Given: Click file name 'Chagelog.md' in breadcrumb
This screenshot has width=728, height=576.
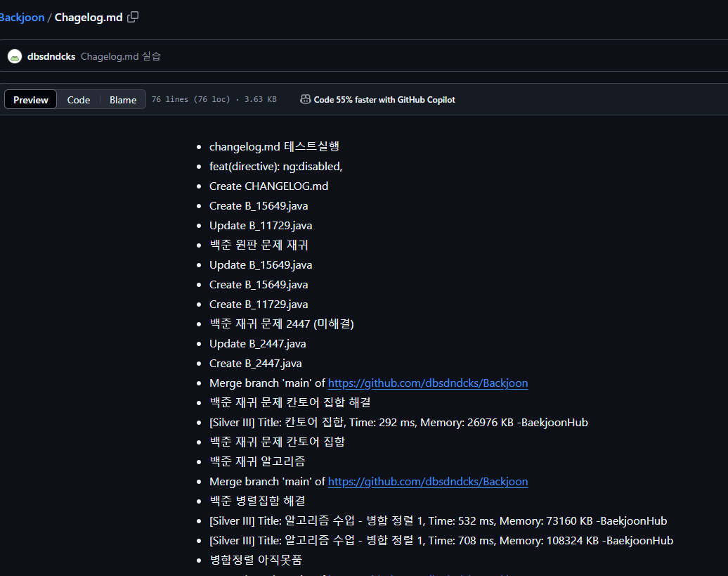Looking at the screenshot, I should [89, 17].
